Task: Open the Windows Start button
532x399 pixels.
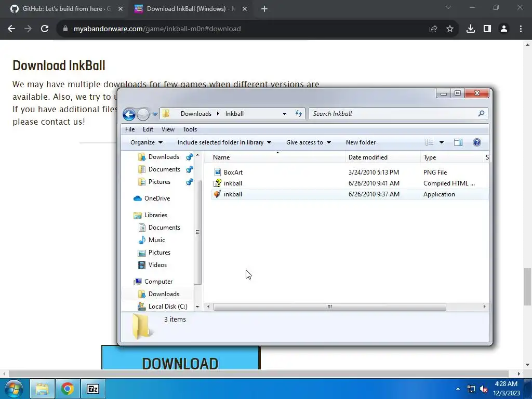Action: coord(14,389)
